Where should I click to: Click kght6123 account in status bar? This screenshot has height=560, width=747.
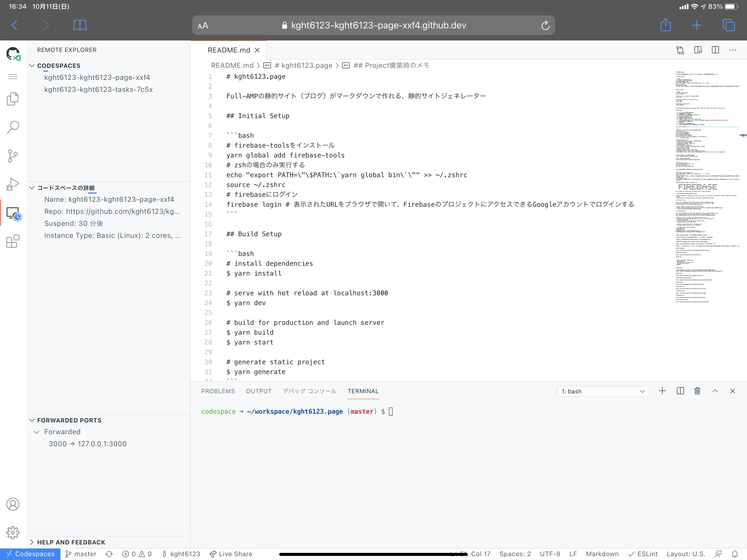coord(181,554)
